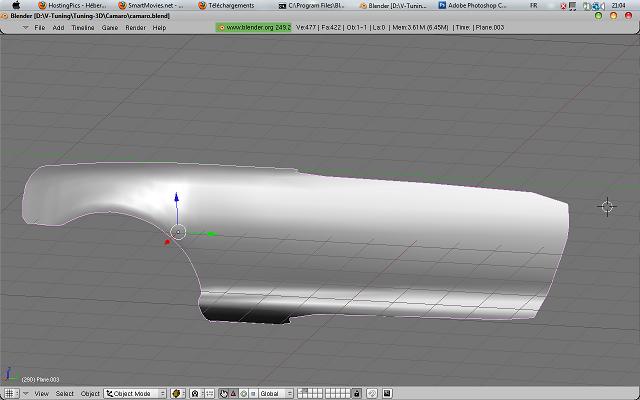The width and height of the screenshot is (640, 400).
Task: Open the File menu
Action: (x=40, y=28)
